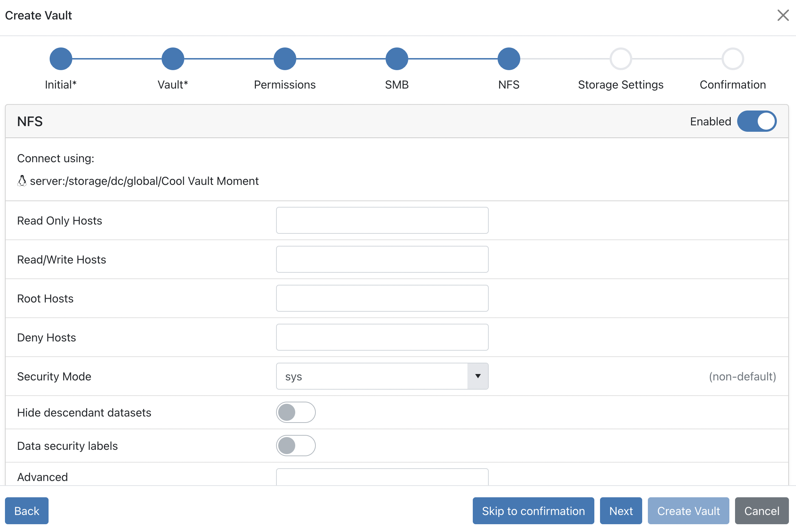The image size is (796, 532).
Task: Open the Security Mode dropdown arrow
Action: [478, 376]
